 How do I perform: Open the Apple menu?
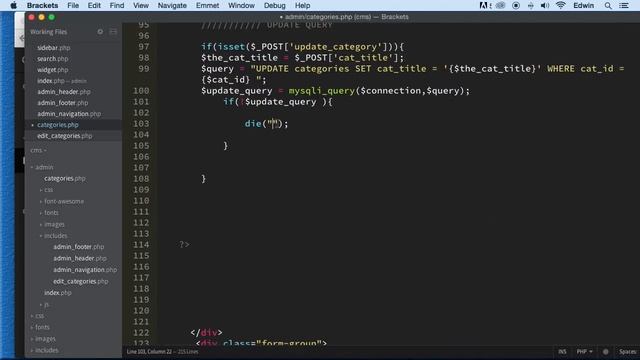coord(13,5)
